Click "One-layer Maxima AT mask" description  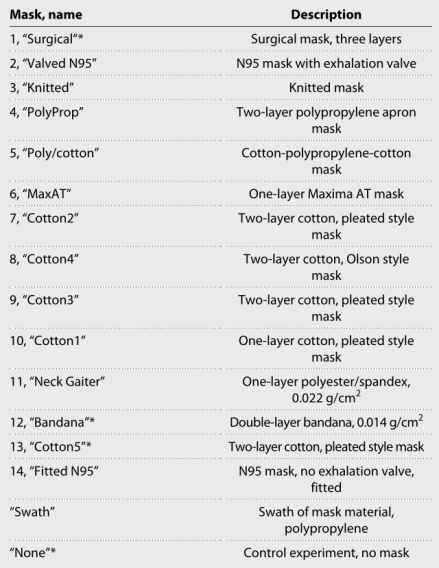(x=326, y=194)
